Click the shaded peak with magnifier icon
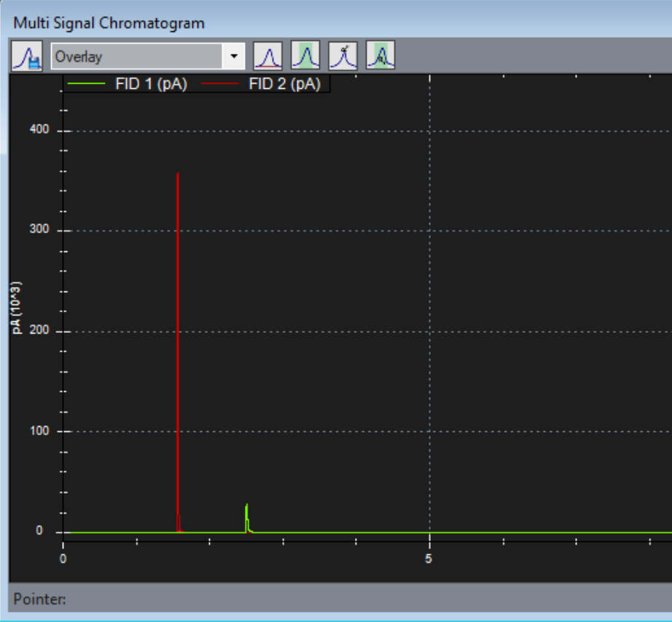Screen dimensions: 672x622 pyautogui.click(x=380, y=55)
